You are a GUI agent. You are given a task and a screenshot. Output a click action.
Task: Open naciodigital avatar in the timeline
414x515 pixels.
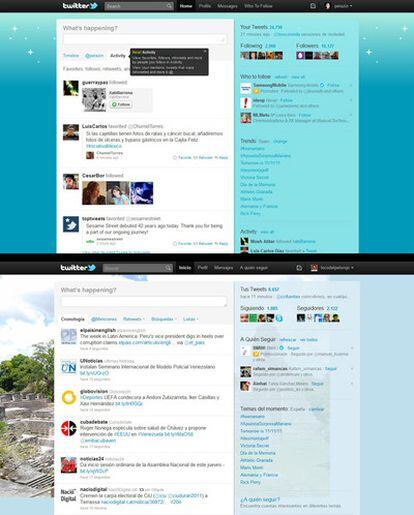point(69,495)
